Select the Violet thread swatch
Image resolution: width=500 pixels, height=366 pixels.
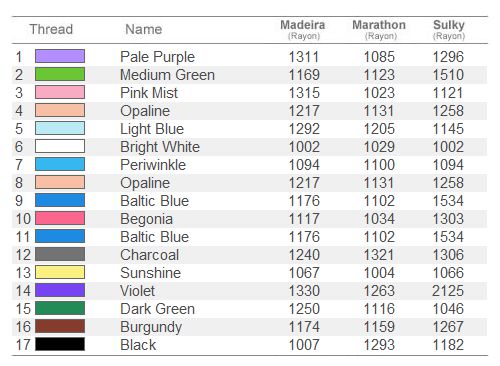[x=60, y=290]
